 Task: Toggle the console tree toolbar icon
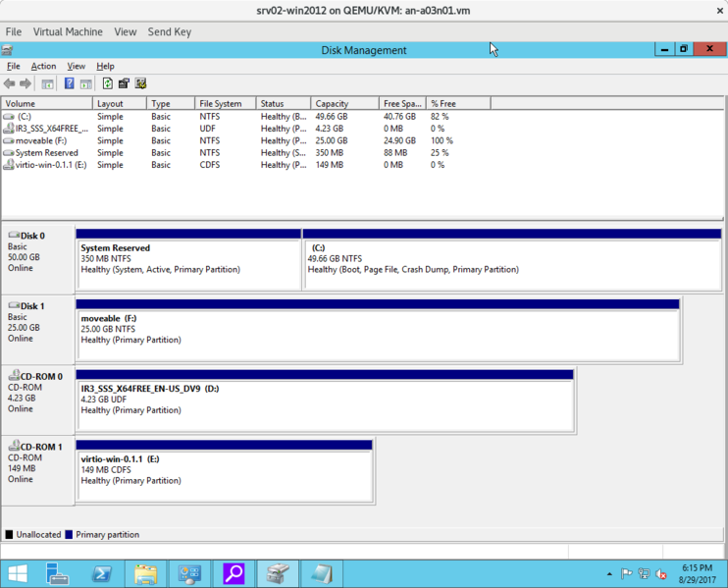coord(47,83)
